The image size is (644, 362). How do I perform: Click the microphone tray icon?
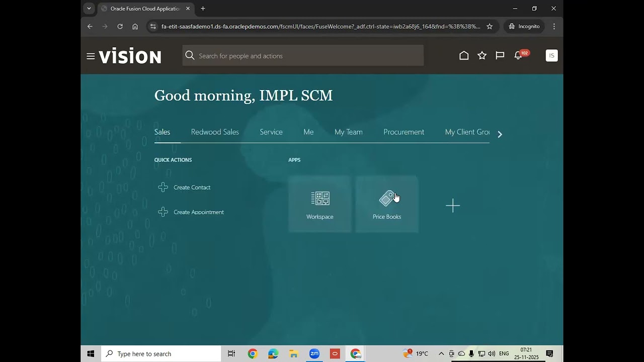pyautogui.click(x=471, y=354)
